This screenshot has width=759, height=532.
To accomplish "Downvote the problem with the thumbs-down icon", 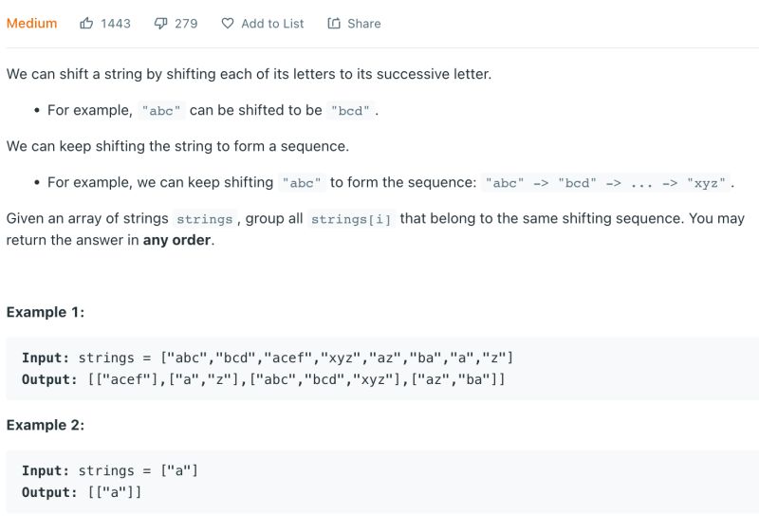I will click(160, 23).
